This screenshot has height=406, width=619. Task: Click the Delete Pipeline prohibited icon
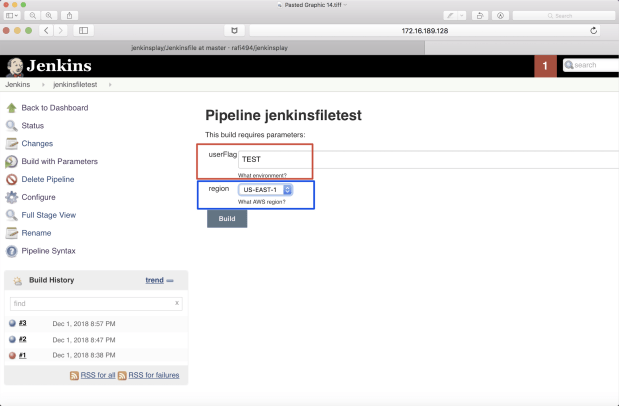click(11, 179)
